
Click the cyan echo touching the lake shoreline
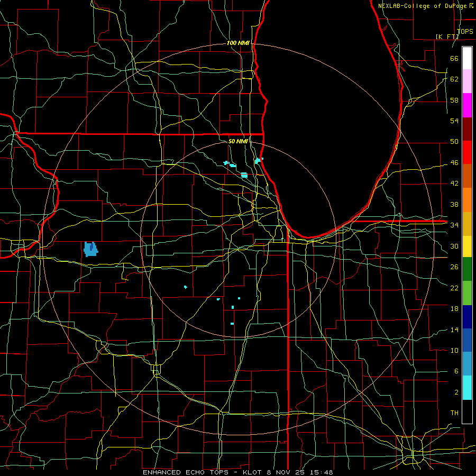pos(259,161)
